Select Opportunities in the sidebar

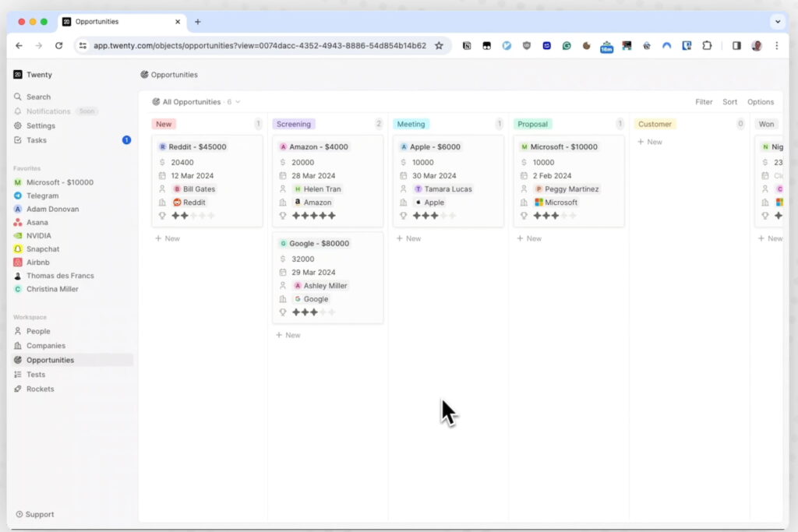pyautogui.click(x=72, y=360)
